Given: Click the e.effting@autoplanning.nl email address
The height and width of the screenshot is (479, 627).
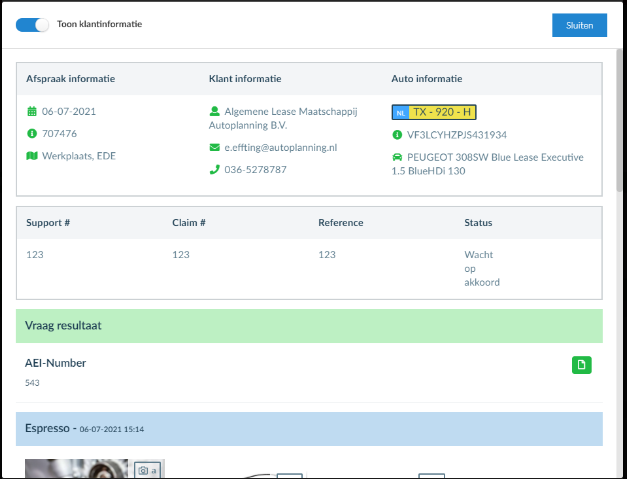Looking at the screenshot, I should [281, 148].
